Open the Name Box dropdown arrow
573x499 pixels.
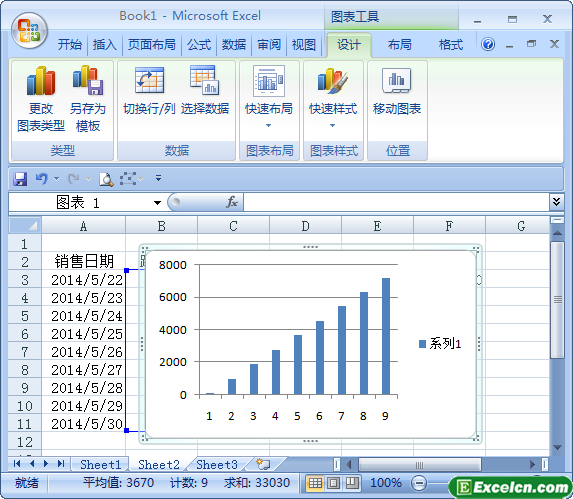157,203
